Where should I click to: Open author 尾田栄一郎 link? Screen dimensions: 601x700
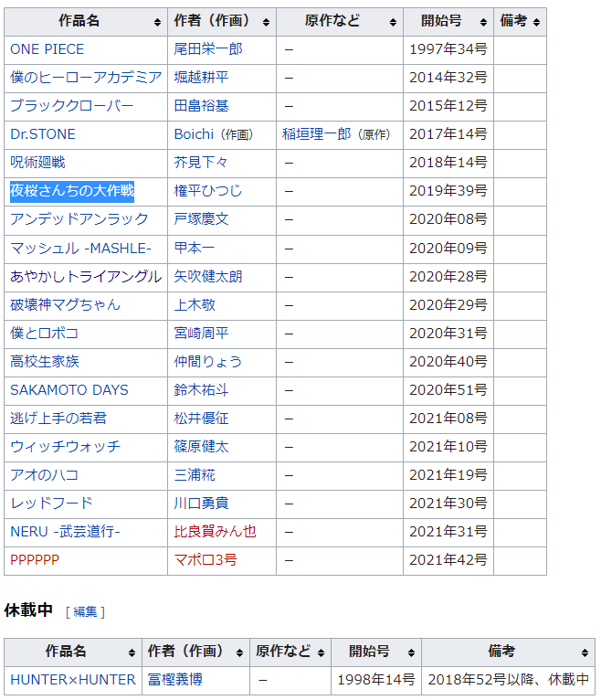click(x=208, y=49)
